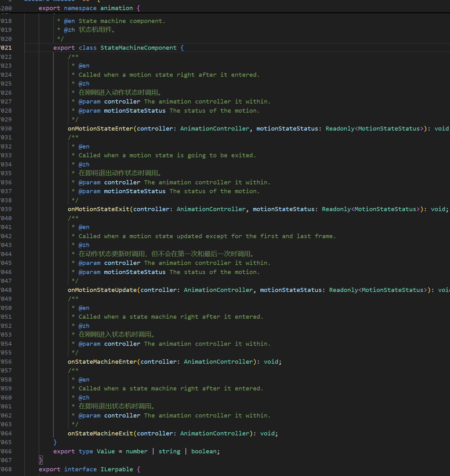Click AnimationController in the onStateMachineEnter signature
Screen dimensions: 450x476
[x=219, y=362]
